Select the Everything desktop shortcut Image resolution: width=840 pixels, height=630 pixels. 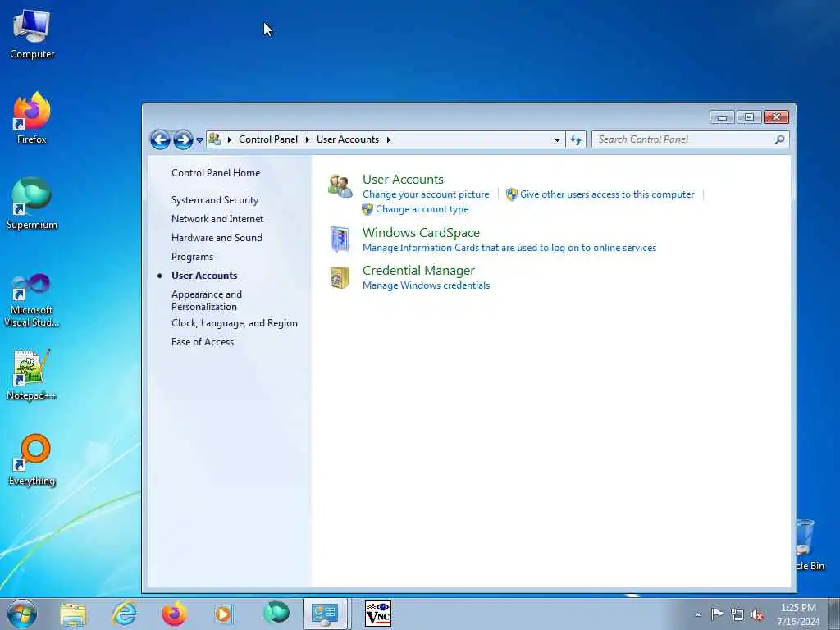click(x=32, y=459)
